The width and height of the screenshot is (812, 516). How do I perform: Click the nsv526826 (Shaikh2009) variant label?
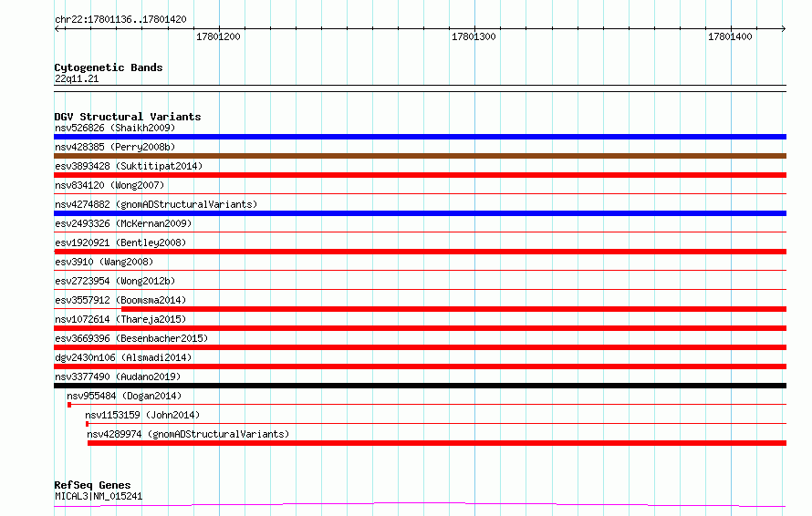coord(115,128)
